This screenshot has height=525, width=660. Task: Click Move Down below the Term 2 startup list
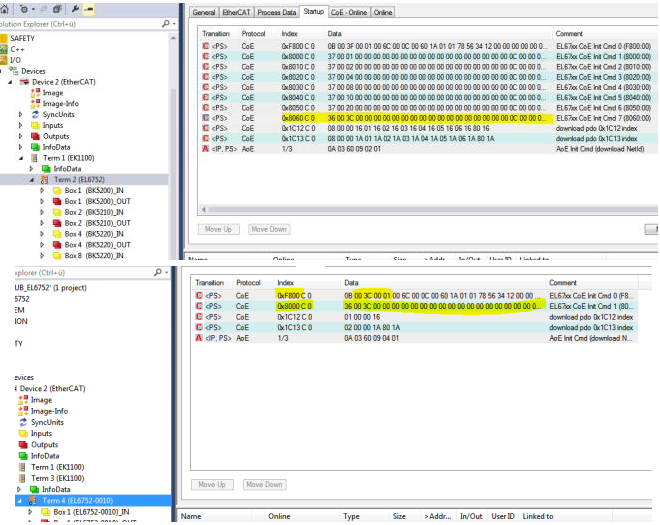pos(269,229)
